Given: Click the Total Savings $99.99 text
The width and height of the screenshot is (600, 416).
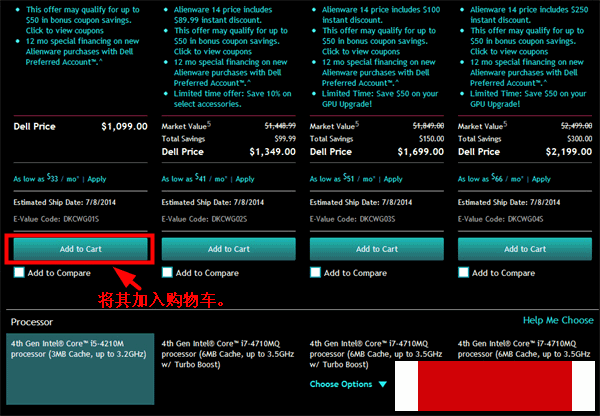Looking at the screenshot, I should pyautogui.click(x=285, y=139).
